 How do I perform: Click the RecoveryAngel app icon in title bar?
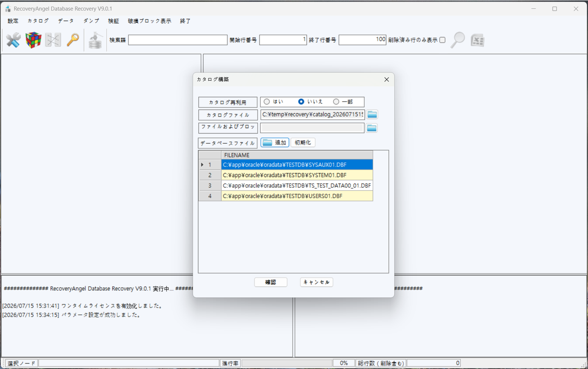click(x=7, y=9)
